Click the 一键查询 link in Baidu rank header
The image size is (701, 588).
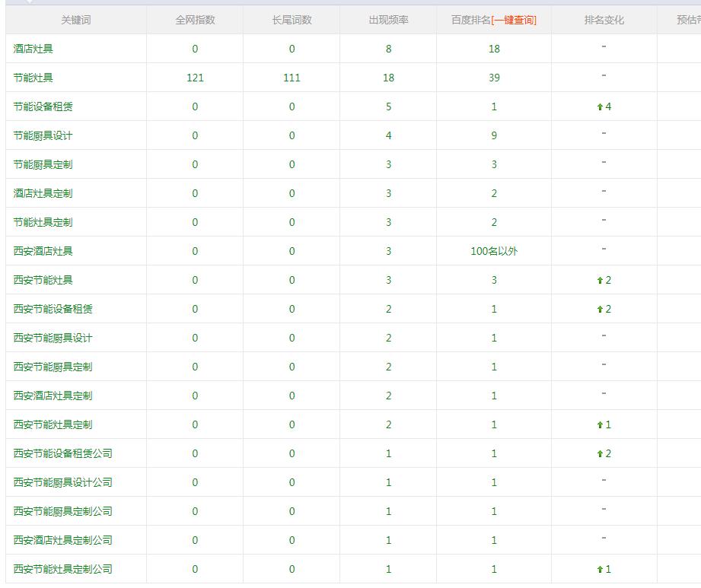point(515,20)
